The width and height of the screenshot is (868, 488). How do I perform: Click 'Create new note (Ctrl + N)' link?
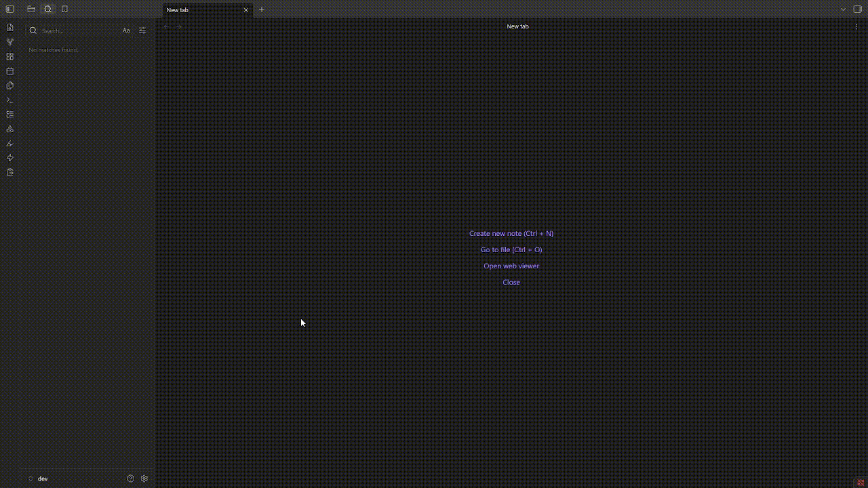tap(511, 233)
